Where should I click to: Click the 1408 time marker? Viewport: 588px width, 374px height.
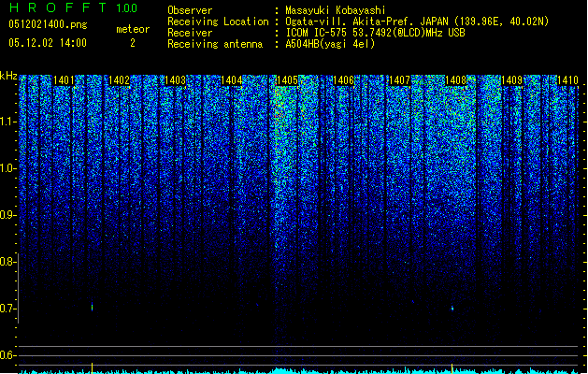[455, 80]
